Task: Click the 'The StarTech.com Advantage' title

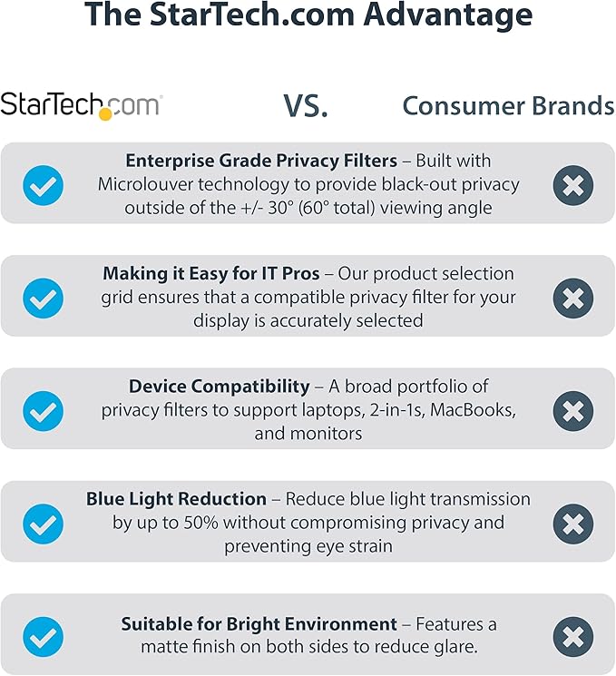Action: (308, 16)
